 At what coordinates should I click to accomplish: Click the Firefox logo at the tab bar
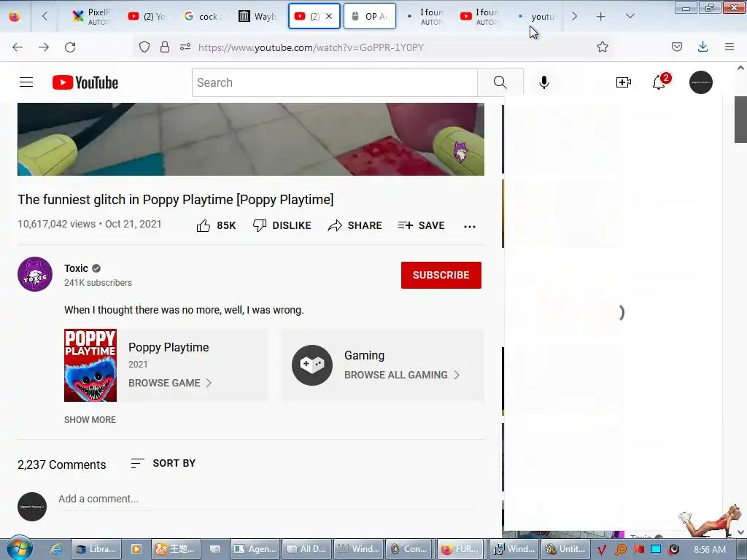coord(15,16)
